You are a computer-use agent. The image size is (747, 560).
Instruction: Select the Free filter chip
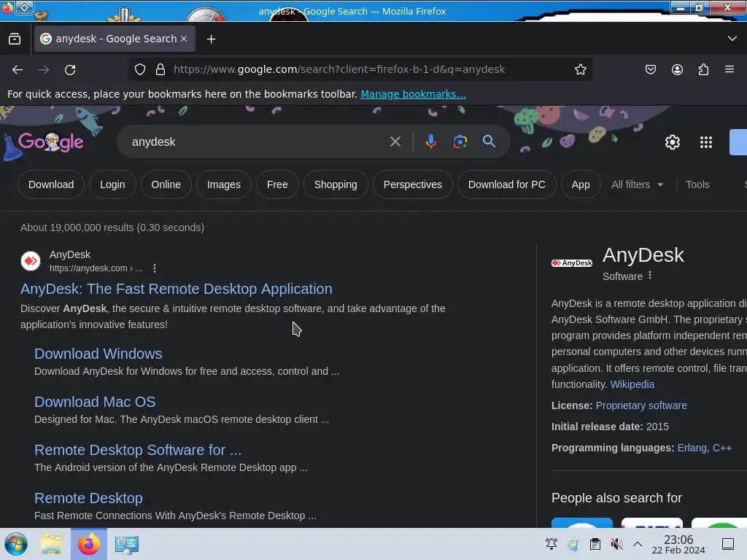pyautogui.click(x=277, y=184)
